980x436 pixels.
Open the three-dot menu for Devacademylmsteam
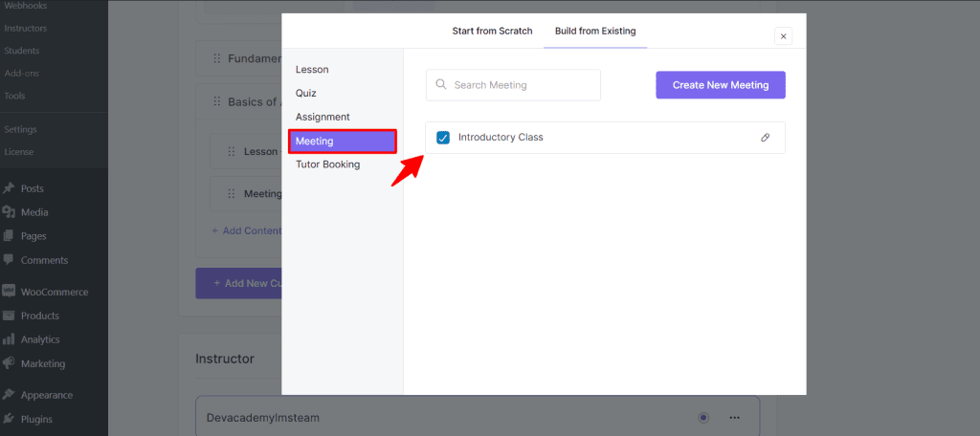pos(735,418)
